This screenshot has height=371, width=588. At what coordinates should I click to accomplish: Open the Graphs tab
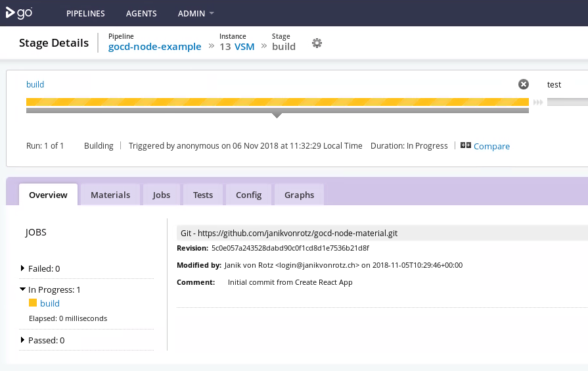[x=299, y=195]
